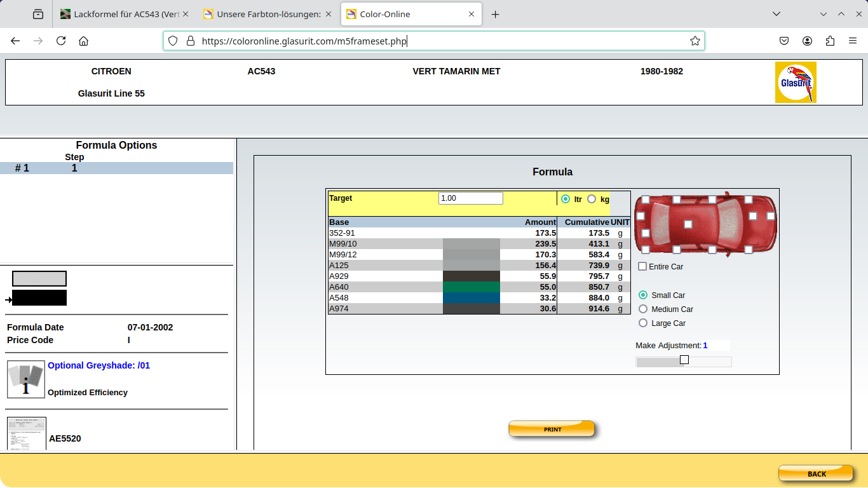Click the green A640 color swatch

[x=471, y=287]
